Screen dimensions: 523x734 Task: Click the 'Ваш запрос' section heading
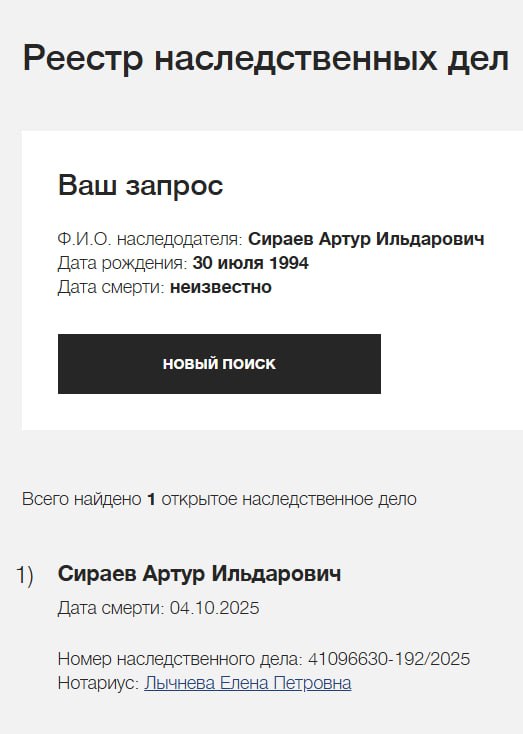pyautogui.click(x=140, y=185)
